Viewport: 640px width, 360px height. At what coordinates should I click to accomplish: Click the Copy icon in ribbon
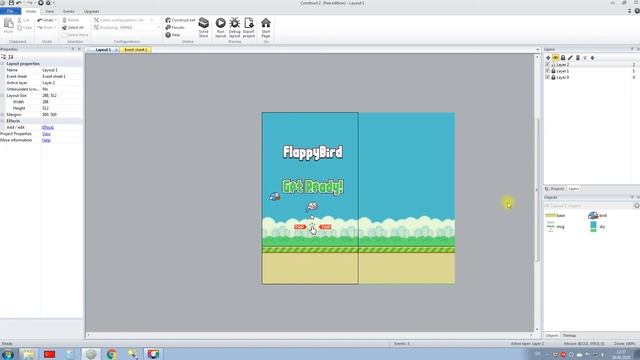pos(19,28)
